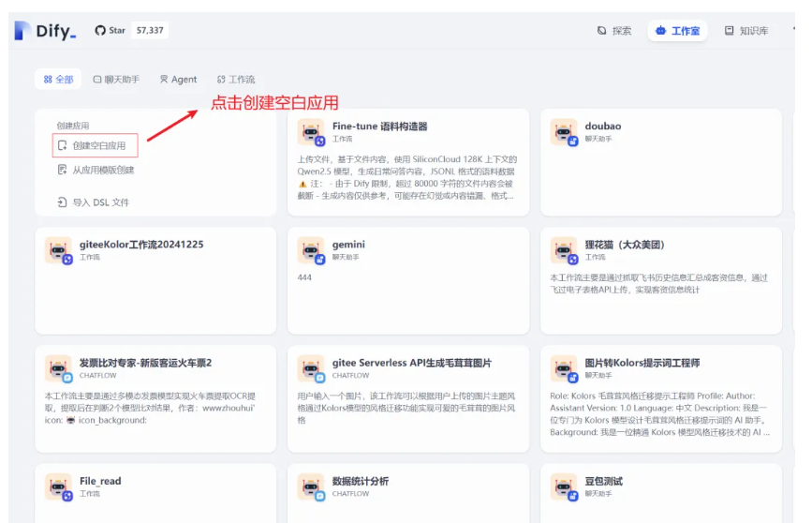Select the 全部 filter tab
Viewport: 812px width, 523px height.
58,80
